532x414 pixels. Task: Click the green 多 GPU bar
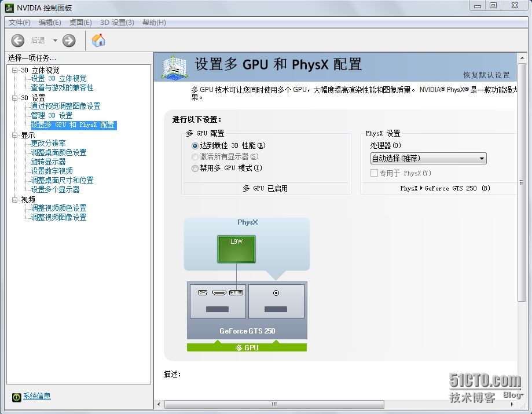[247, 347]
